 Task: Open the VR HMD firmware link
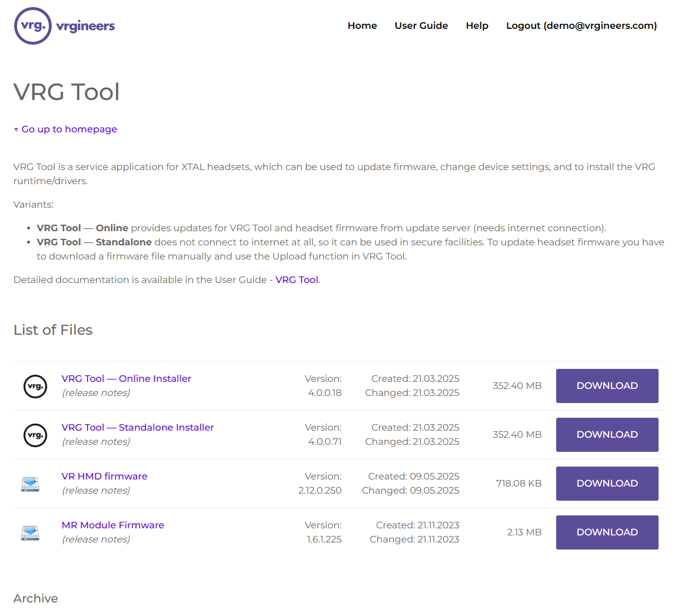point(104,476)
